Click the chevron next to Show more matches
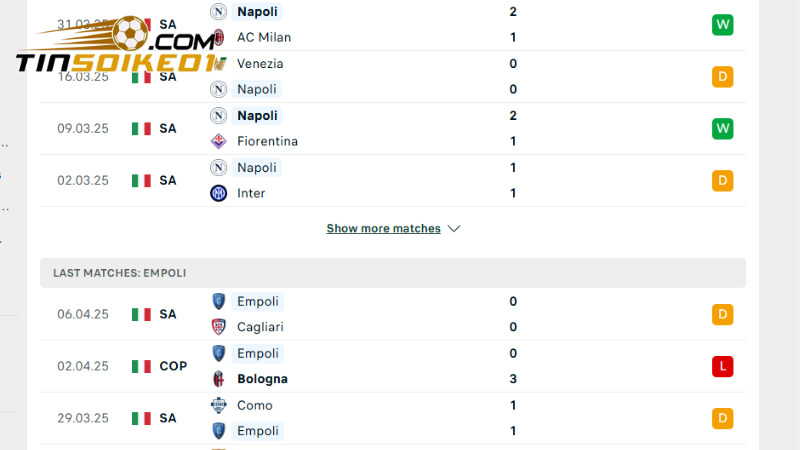Image resolution: width=800 pixels, height=450 pixels. tap(454, 229)
